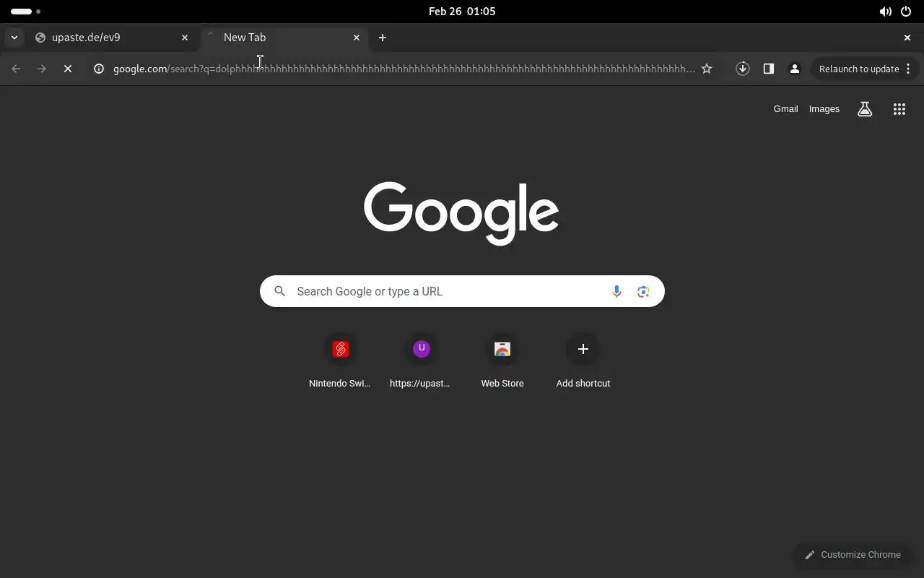
Task: Search by image with Google Lens icon
Action: tap(643, 291)
